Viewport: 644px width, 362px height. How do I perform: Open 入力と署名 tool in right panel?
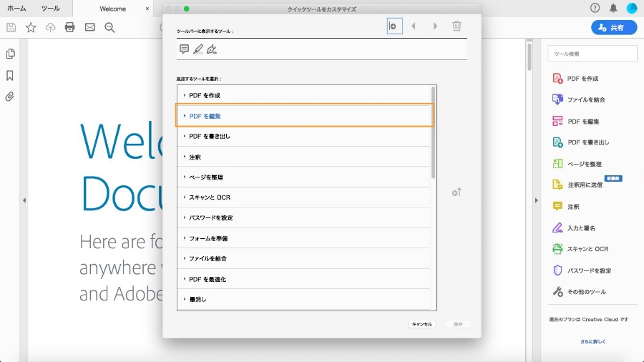coord(574,228)
